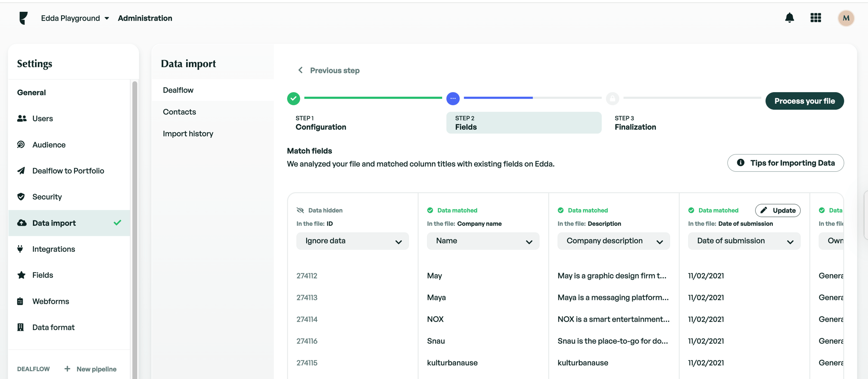Click the Data import cloud icon
The image size is (868, 379).
point(21,223)
